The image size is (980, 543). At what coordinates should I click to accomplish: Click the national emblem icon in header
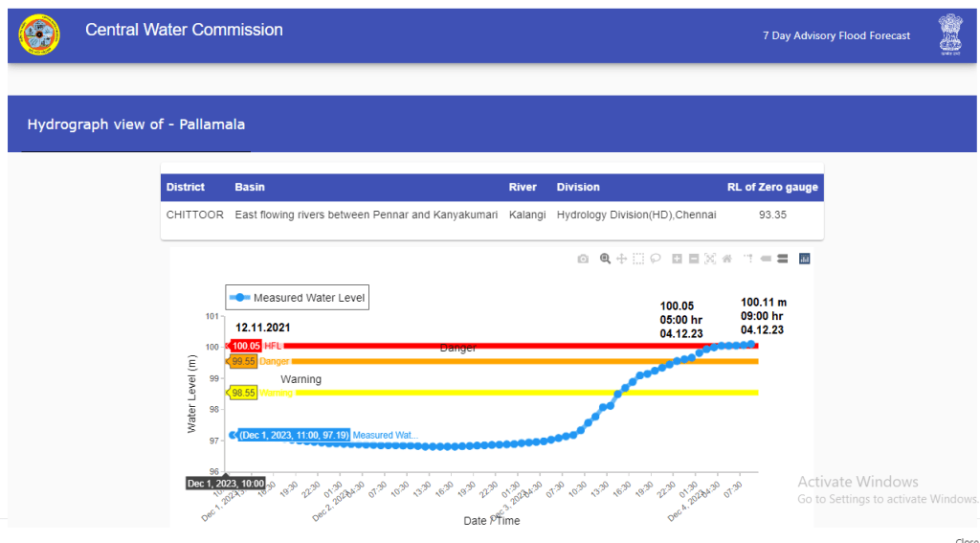tap(948, 34)
